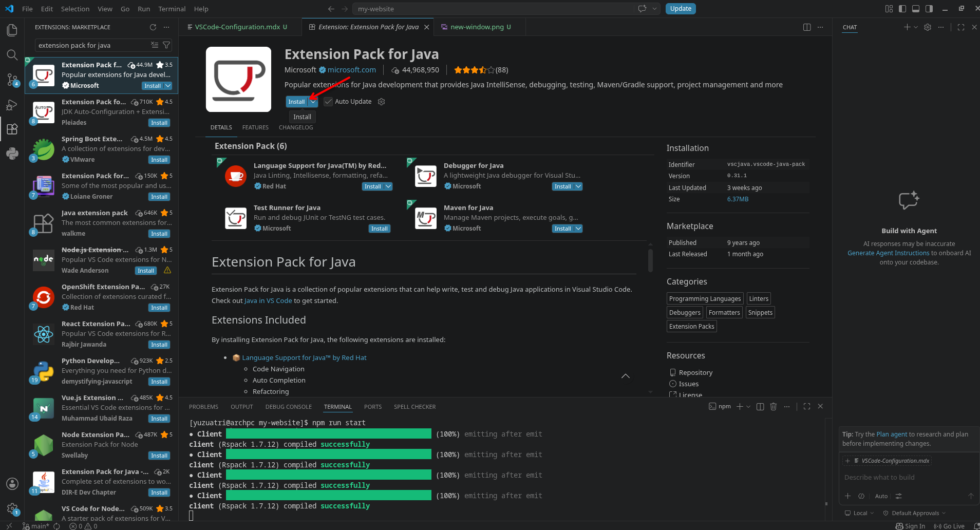Open the Source Control view
This screenshot has height=530, width=980.
pos(12,80)
